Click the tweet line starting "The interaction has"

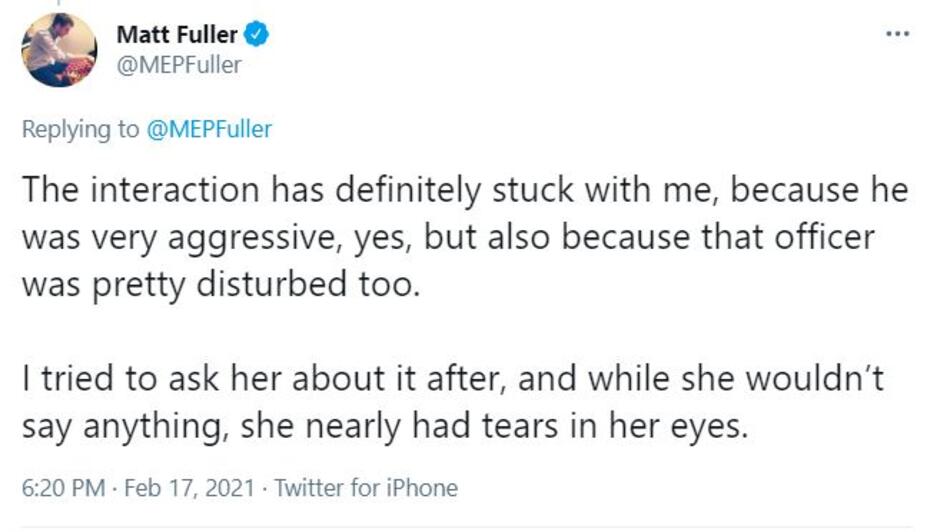pos(464,189)
